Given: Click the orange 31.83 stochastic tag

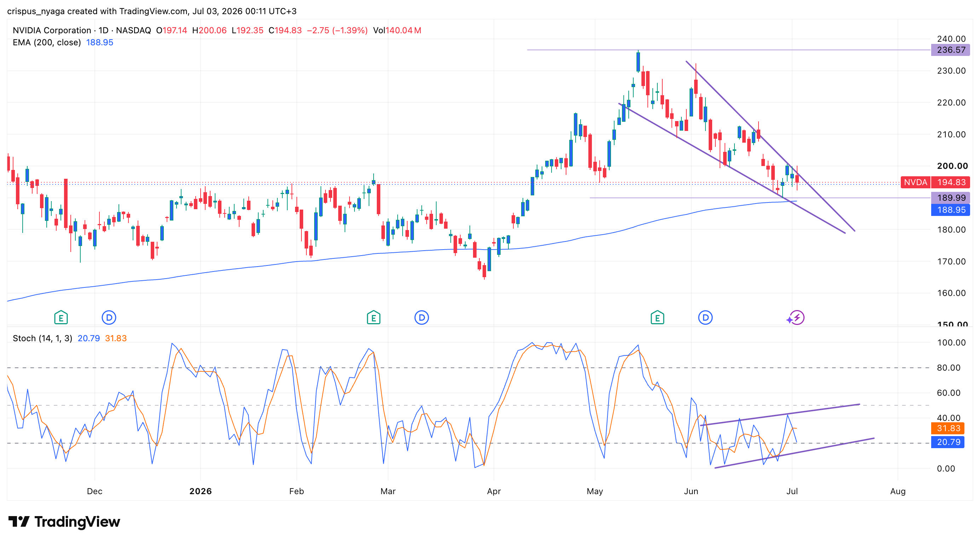Looking at the screenshot, I should coord(948,428).
